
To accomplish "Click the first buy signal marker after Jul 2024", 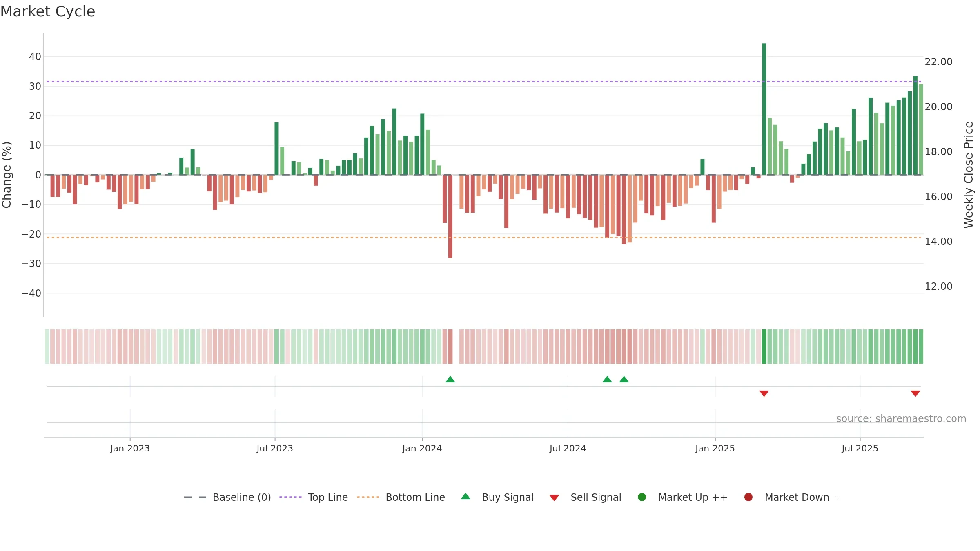I will 607,379.
